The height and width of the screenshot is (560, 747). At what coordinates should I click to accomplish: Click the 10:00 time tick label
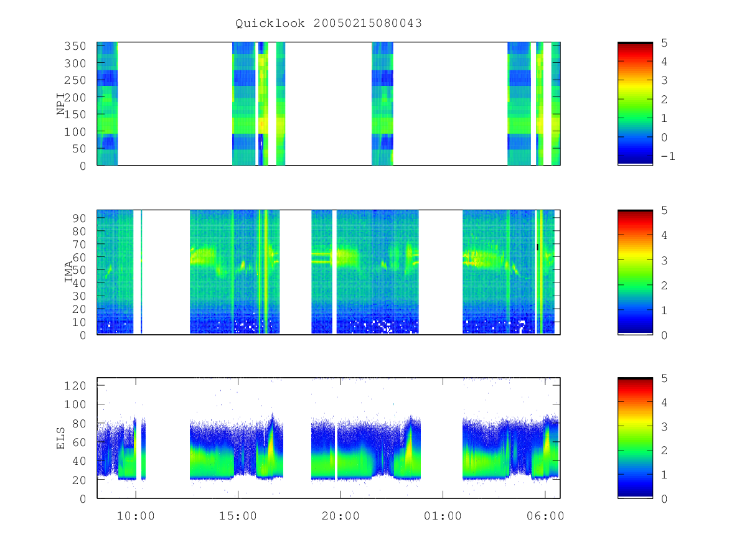coord(136,516)
